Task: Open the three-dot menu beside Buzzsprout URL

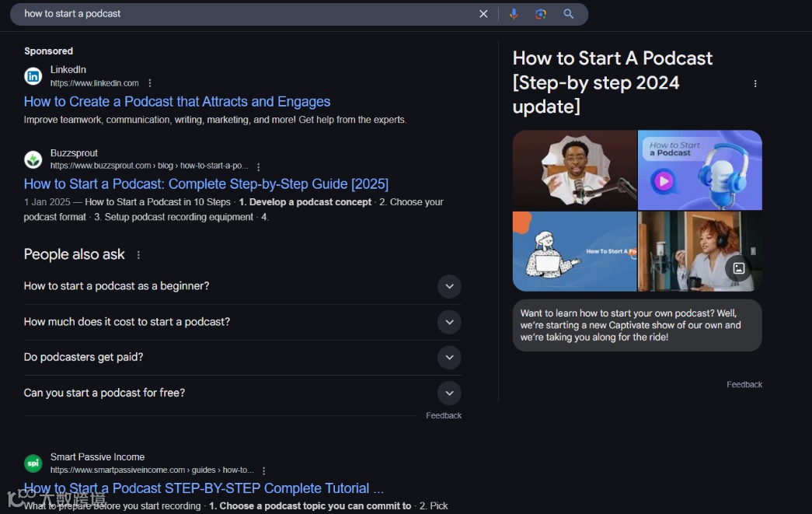Action: pyautogui.click(x=259, y=166)
